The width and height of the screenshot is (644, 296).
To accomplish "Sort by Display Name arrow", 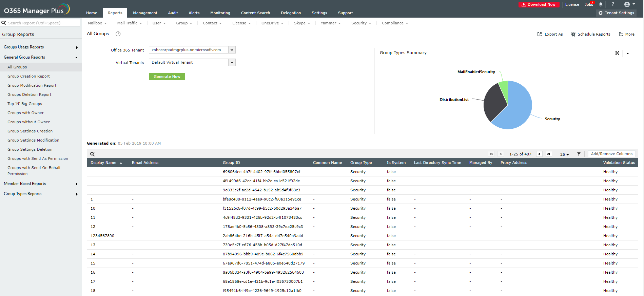I will point(121,163).
